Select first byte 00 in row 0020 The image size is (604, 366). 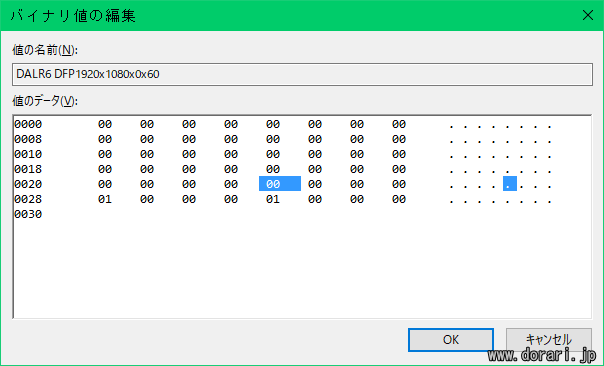click(x=105, y=184)
